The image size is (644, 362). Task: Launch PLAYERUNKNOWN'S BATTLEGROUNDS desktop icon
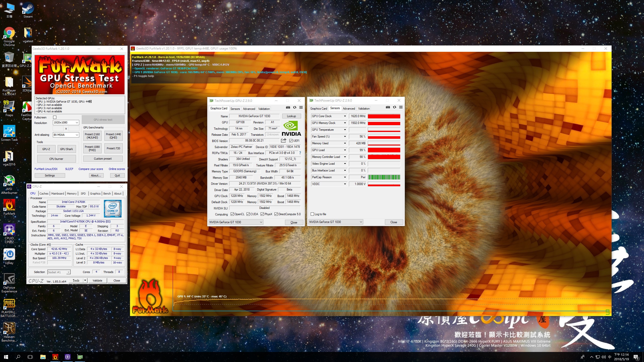tap(9, 307)
